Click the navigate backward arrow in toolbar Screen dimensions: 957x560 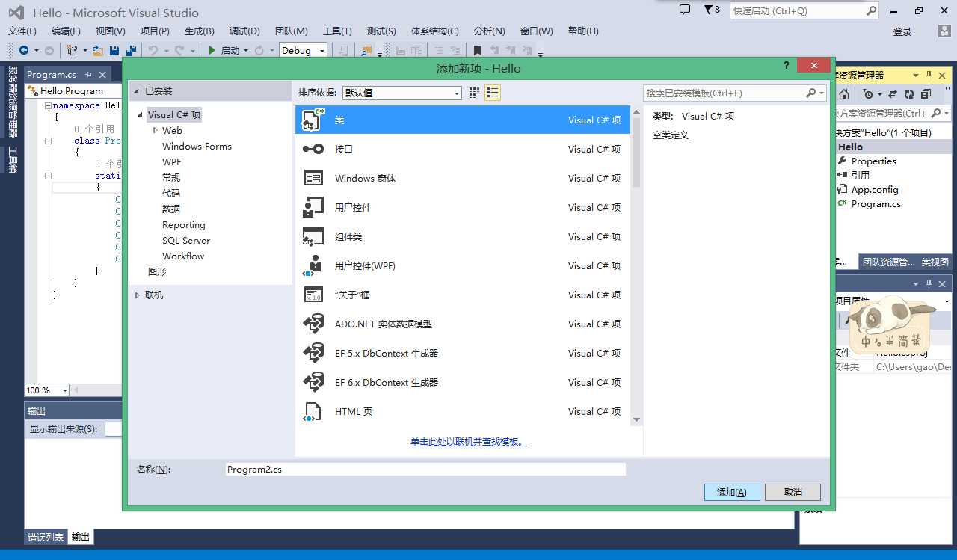pyautogui.click(x=24, y=50)
